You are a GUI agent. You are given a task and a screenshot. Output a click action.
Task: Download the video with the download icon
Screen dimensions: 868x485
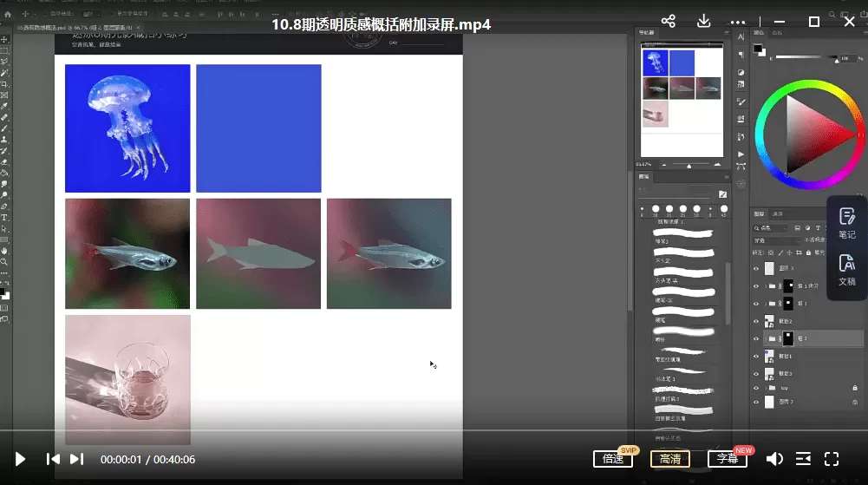tap(703, 22)
